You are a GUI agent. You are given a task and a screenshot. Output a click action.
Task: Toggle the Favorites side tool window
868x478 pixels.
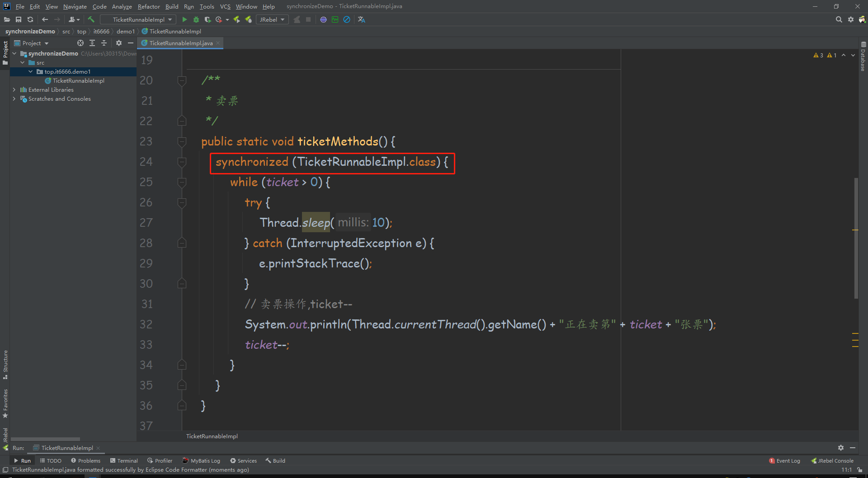coord(5,403)
